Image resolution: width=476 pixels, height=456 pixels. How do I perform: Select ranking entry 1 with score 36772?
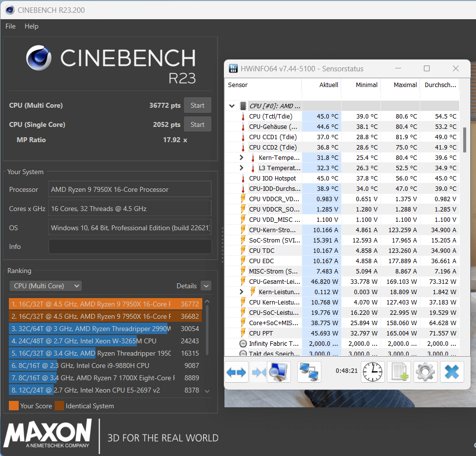105,304
